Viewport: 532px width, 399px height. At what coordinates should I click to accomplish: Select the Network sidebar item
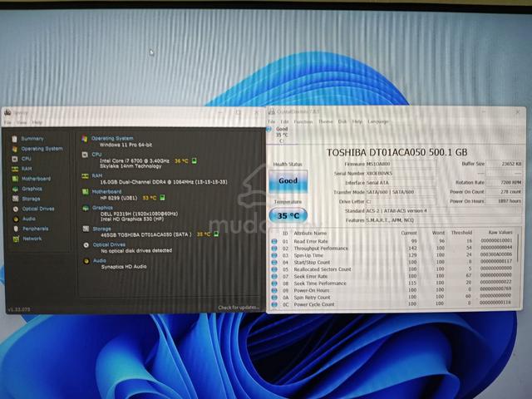coord(32,239)
